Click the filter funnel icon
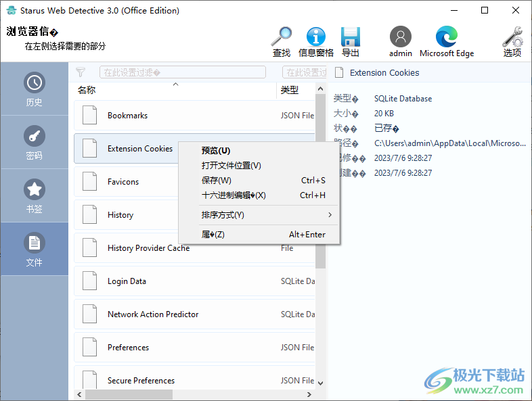 81,72
